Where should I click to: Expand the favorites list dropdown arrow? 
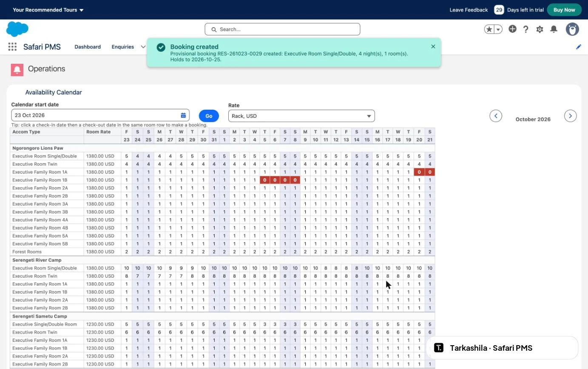click(x=498, y=29)
